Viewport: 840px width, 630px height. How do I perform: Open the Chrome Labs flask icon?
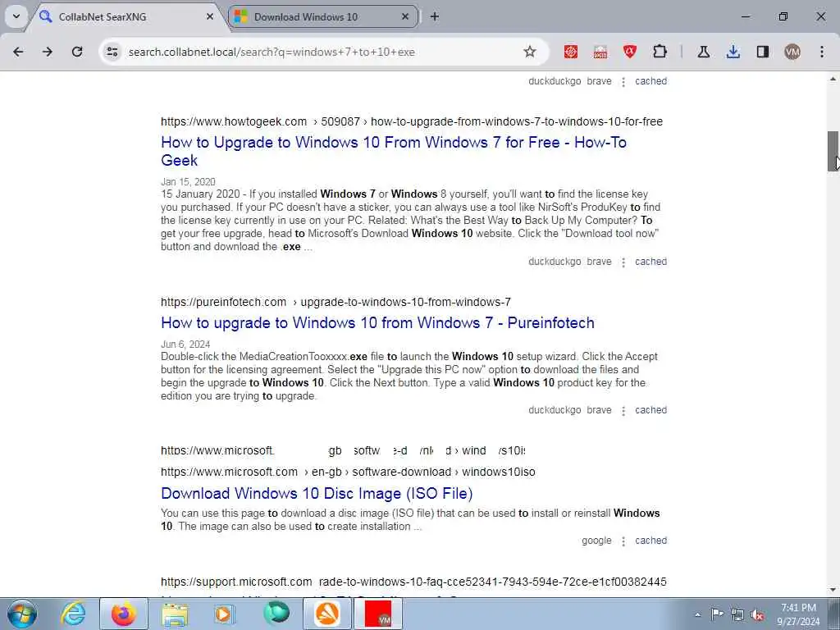(703, 52)
